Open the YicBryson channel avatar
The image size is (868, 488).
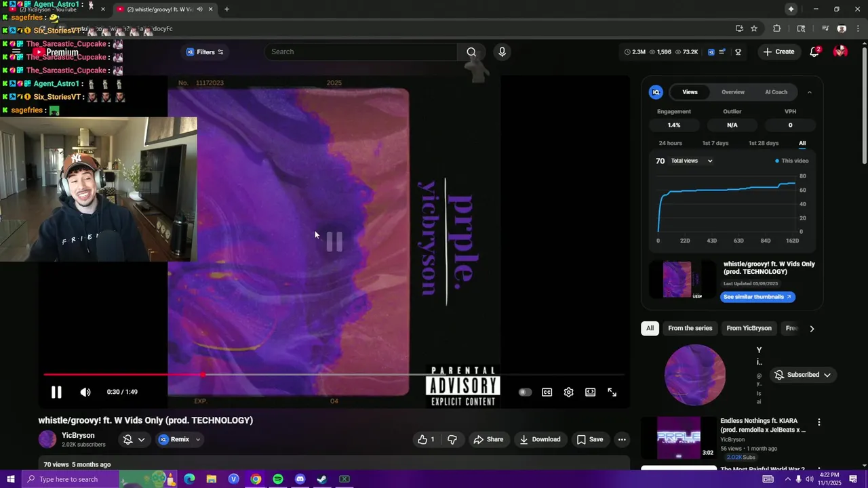coord(47,439)
